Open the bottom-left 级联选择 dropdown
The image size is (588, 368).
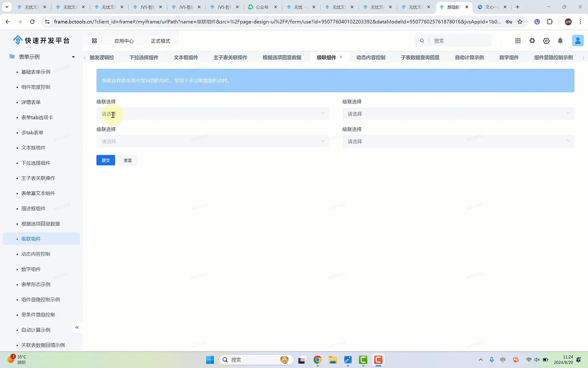tap(213, 141)
